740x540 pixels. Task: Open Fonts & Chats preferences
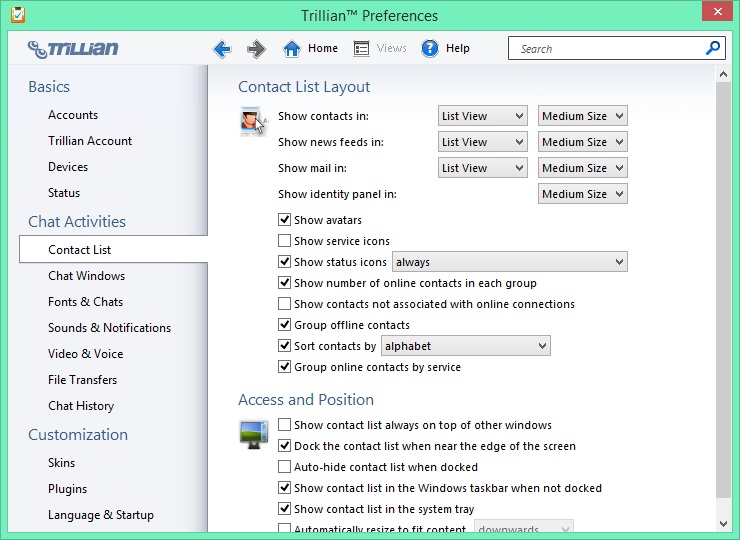(x=85, y=302)
